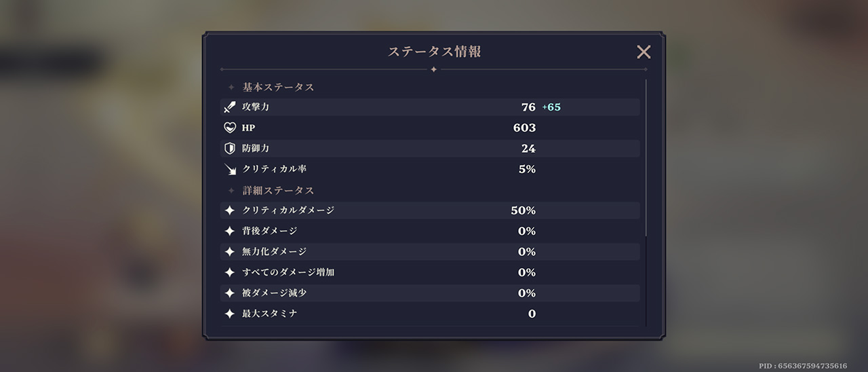Click the ステータス情報 title text
Screen dimensions: 868x372
[434, 52]
